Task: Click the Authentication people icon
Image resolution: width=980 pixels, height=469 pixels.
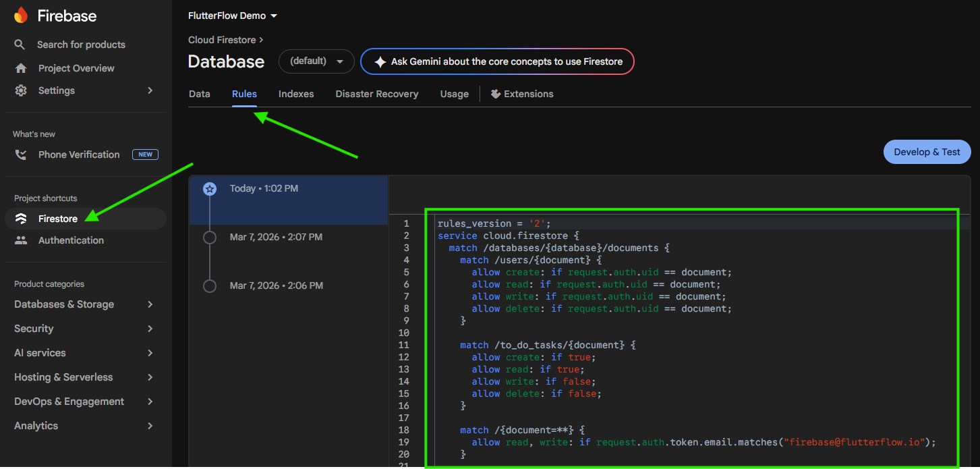Action: click(21, 240)
